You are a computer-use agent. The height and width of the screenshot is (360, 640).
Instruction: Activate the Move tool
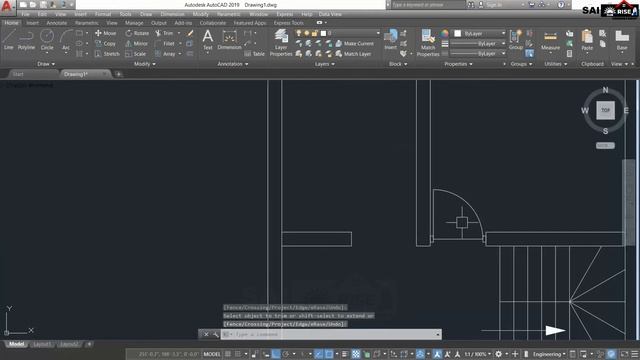(x=106, y=33)
